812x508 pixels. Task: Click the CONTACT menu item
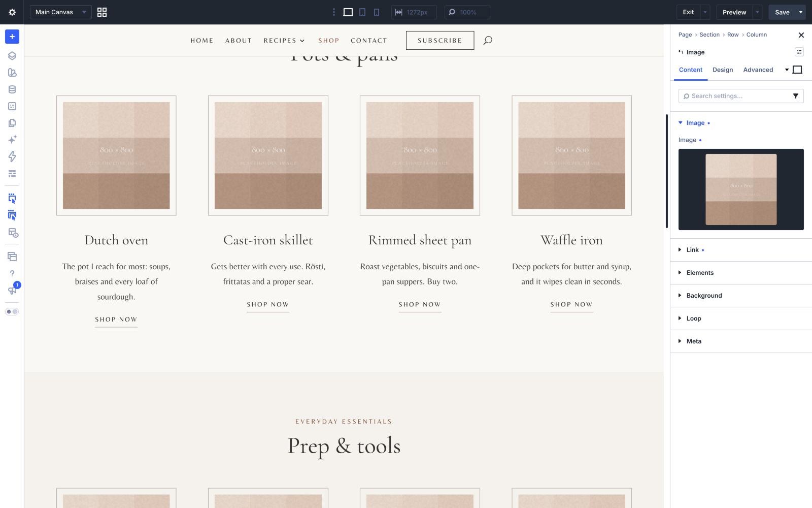[369, 41]
